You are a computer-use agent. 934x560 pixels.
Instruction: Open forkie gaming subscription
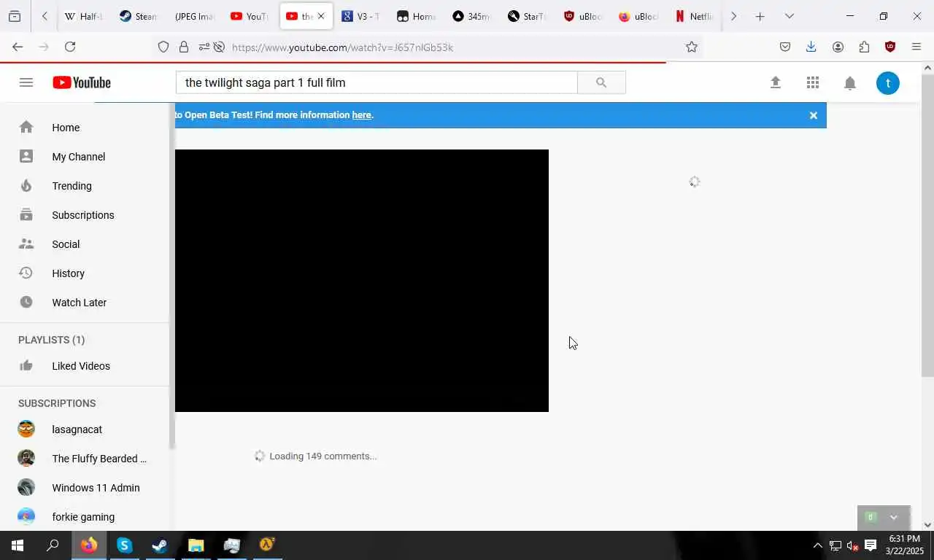[85, 517]
